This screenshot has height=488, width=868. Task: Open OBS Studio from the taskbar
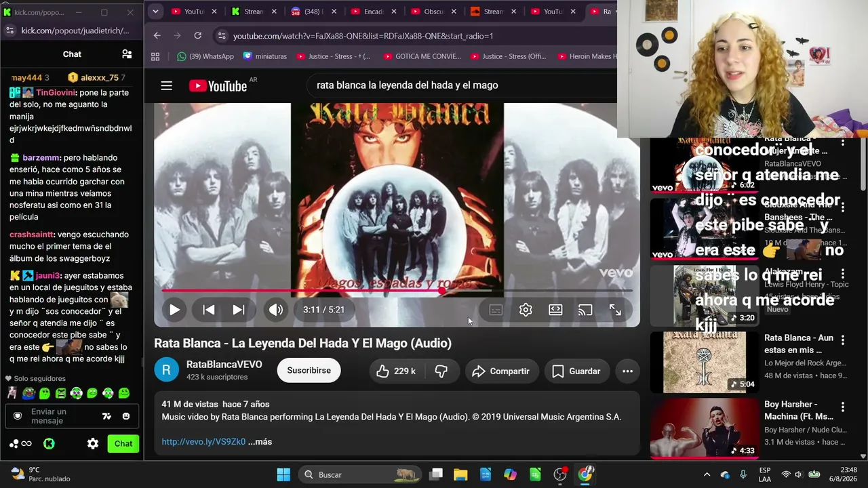point(560,474)
